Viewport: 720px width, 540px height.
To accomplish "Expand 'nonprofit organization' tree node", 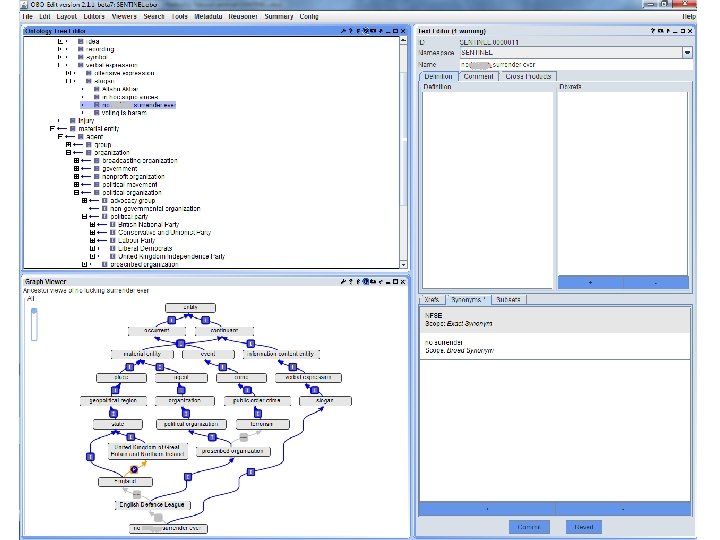I will pos(76,176).
